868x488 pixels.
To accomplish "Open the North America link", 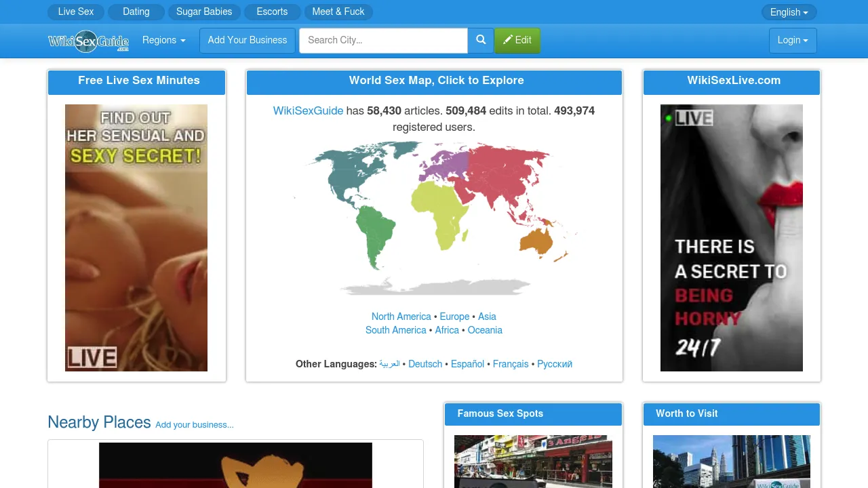I will coord(401,317).
